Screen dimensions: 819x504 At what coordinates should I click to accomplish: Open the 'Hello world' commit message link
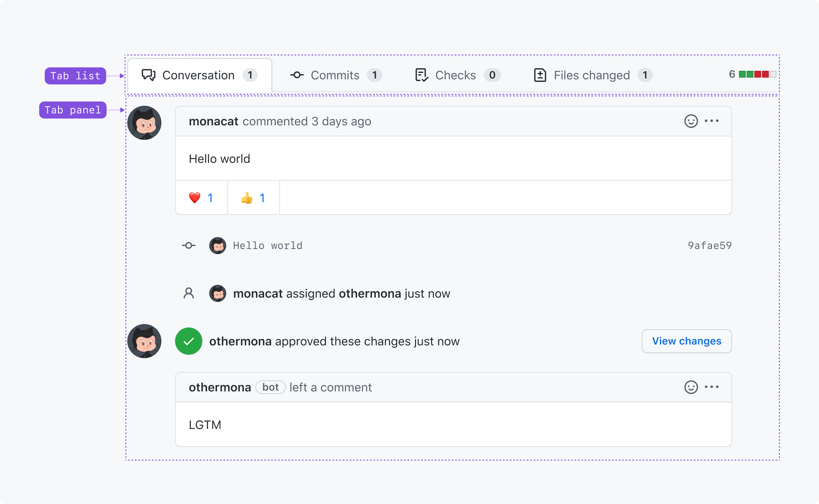[x=267, y=246]
